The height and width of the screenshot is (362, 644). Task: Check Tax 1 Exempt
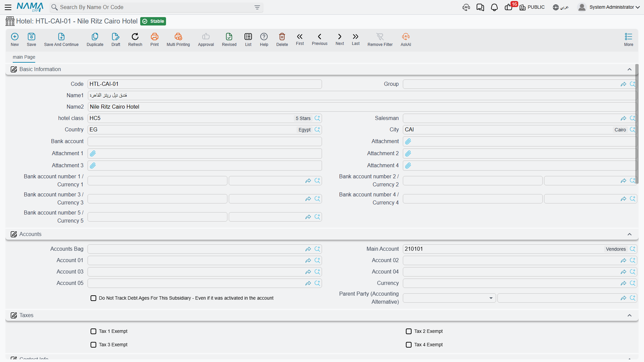point(94,331)
